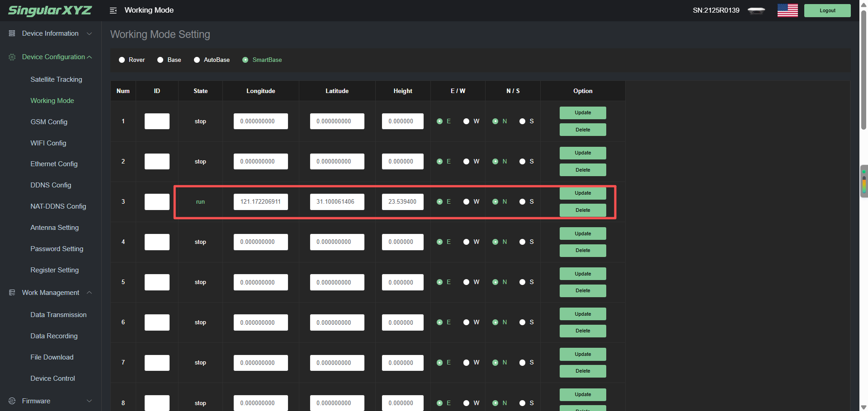Click the Firmware globe icon
Viewport: 868px width, 411px height.
(x=12, y=401)
